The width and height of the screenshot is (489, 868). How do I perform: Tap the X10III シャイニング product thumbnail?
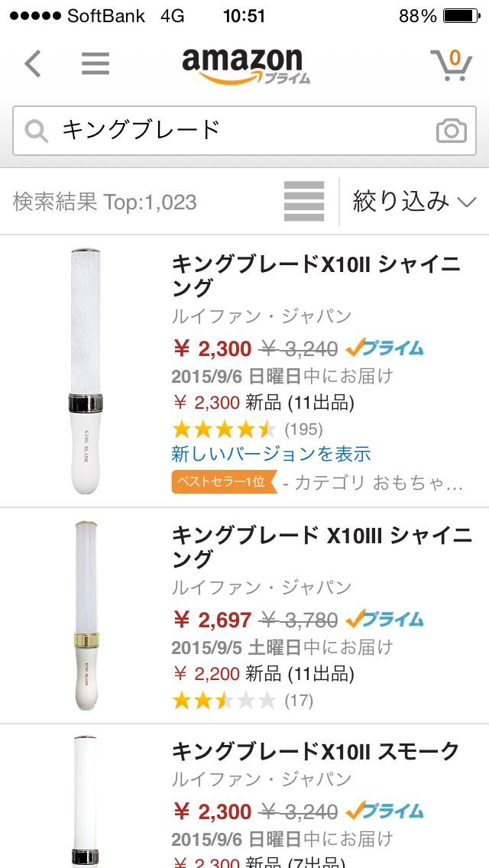pyautogui.click(x=81, y=615)
